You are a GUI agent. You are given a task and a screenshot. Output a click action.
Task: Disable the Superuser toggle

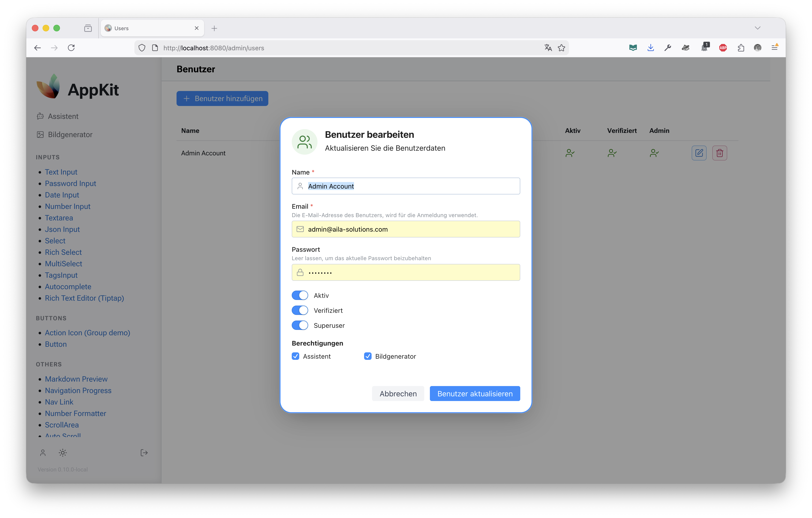[x=300, y=325]
